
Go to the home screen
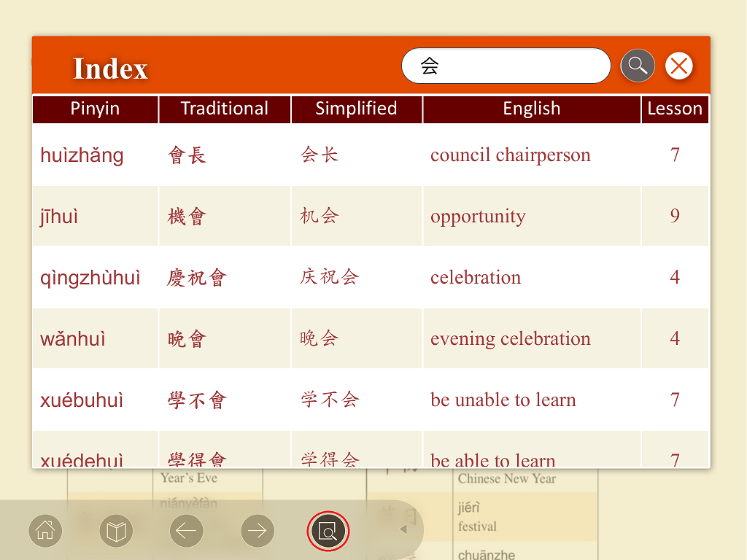click(x=45, y=531)
